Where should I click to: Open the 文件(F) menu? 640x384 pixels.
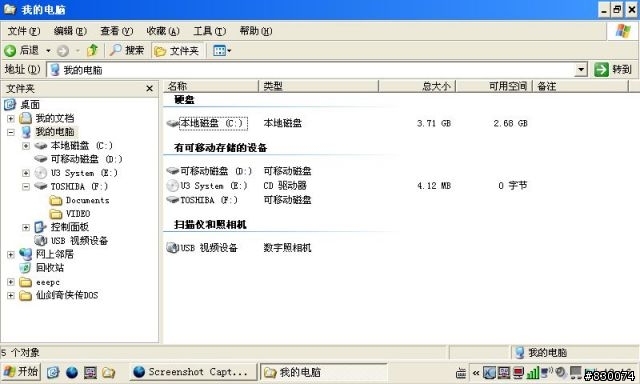[24, 31]
